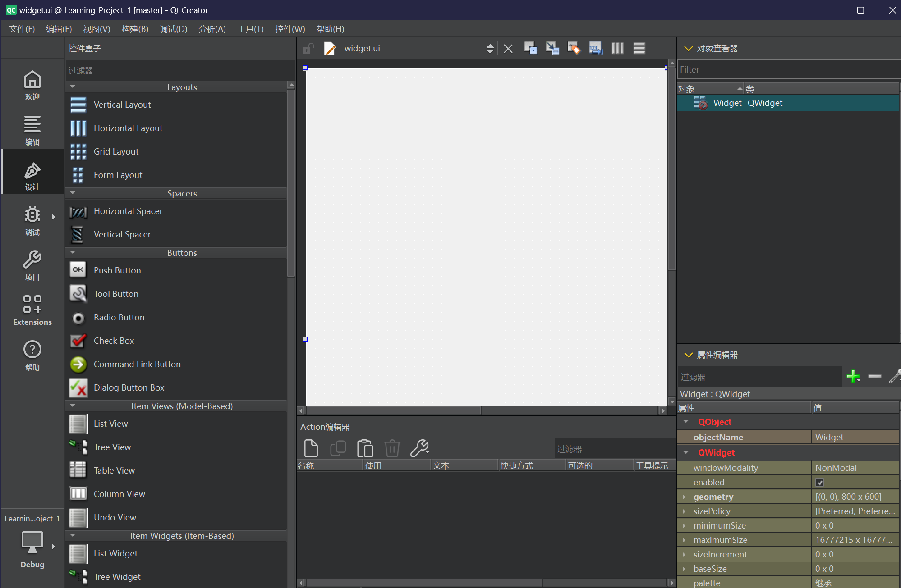901x588 pixels.
Task: Switch to the Design mode icon
Action: (x=32, y=175)
